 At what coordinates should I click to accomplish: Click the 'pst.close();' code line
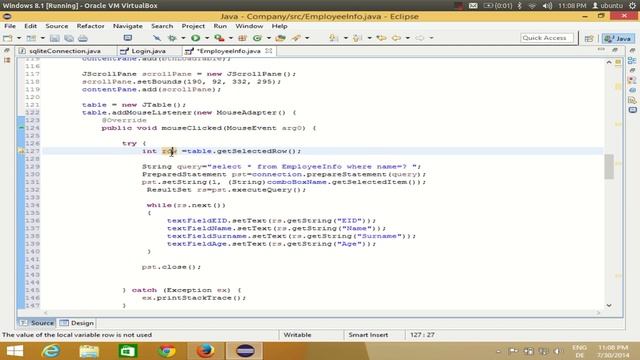point(171,267)
